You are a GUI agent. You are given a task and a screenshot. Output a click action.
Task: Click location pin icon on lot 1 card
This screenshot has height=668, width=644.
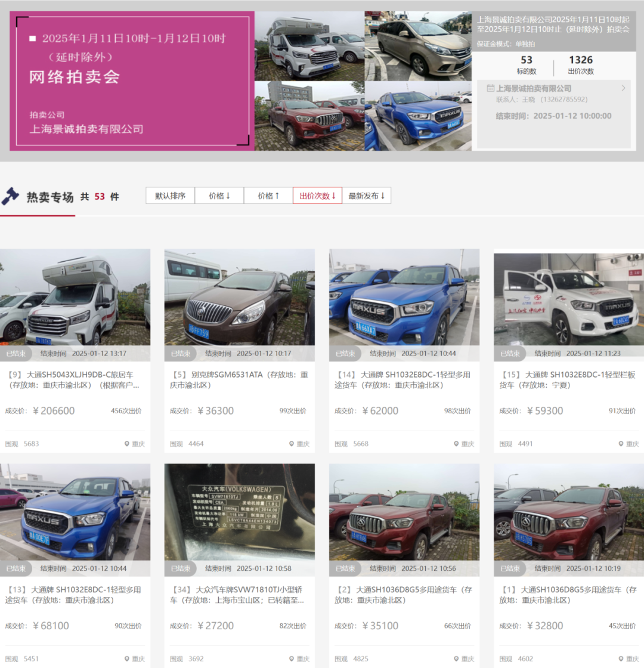pyautogui.click(x=621, y=658)
